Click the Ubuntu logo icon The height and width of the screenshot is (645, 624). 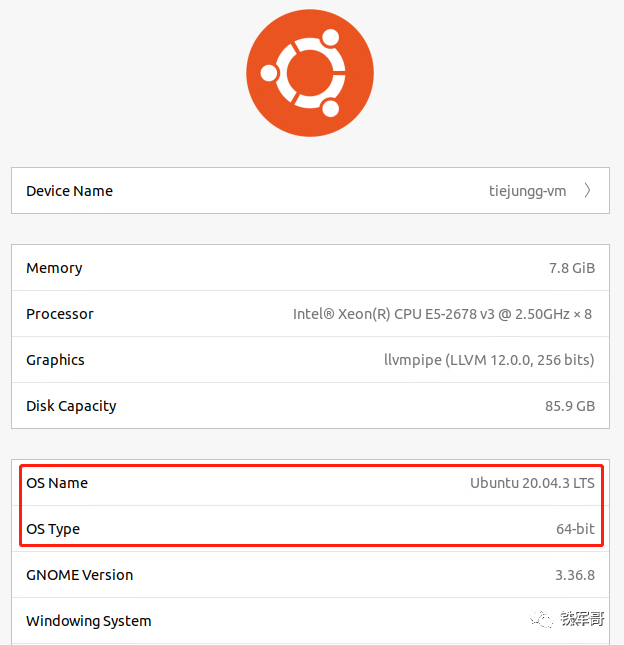point(310,73)
